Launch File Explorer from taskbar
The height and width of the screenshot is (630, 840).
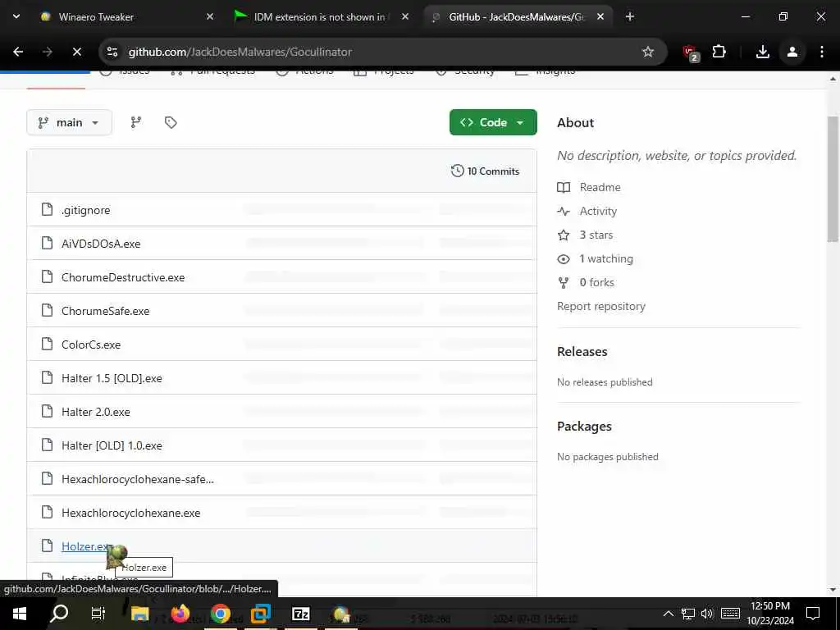(139, 614)
